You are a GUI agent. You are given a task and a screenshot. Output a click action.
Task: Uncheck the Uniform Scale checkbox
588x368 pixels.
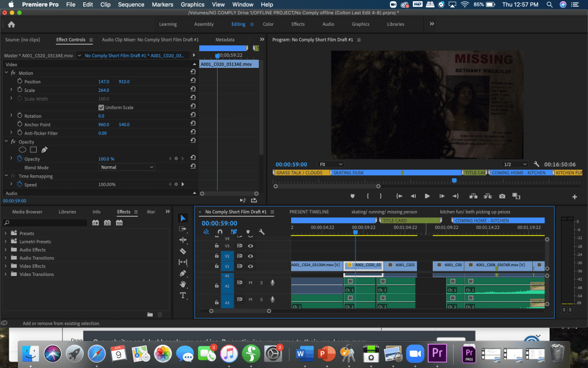tap(102, 108)
